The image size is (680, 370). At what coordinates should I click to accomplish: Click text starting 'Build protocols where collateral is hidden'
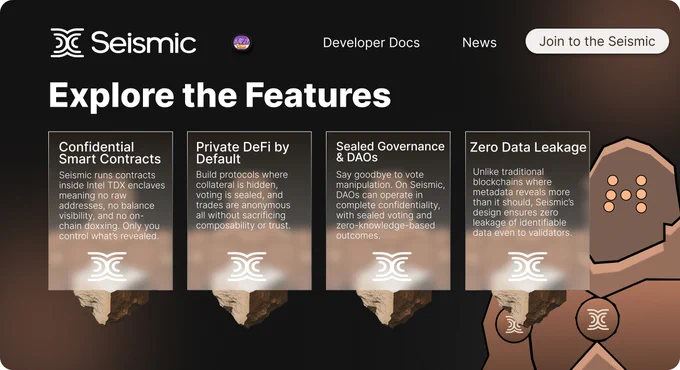243,200
